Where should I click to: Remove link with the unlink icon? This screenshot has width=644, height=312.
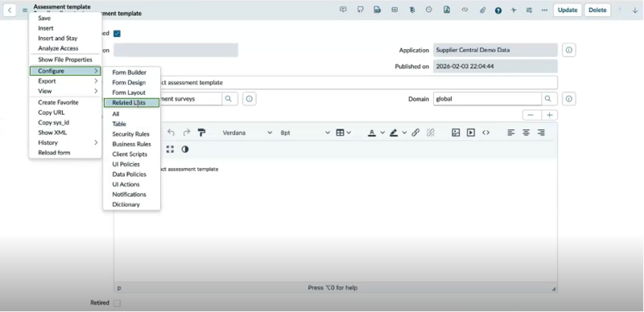430,133
